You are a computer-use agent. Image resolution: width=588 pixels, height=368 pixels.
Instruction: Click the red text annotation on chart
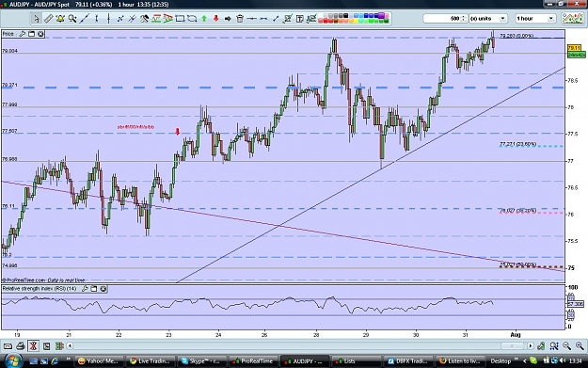135,127
